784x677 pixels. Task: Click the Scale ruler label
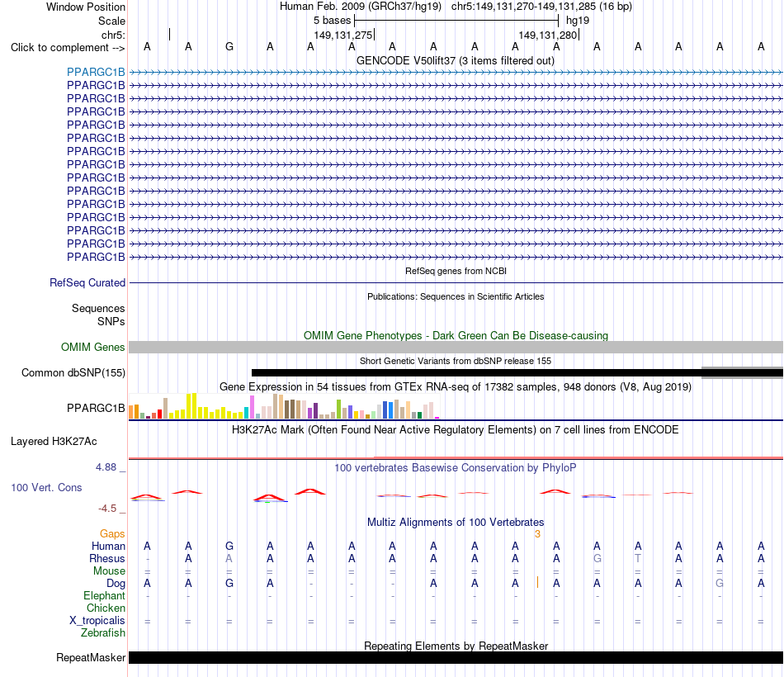click(111, 21)
